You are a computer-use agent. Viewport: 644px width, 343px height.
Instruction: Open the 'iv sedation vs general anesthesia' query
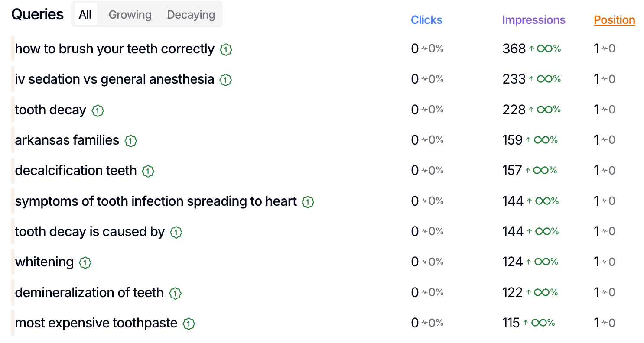(x=114, y=79)
